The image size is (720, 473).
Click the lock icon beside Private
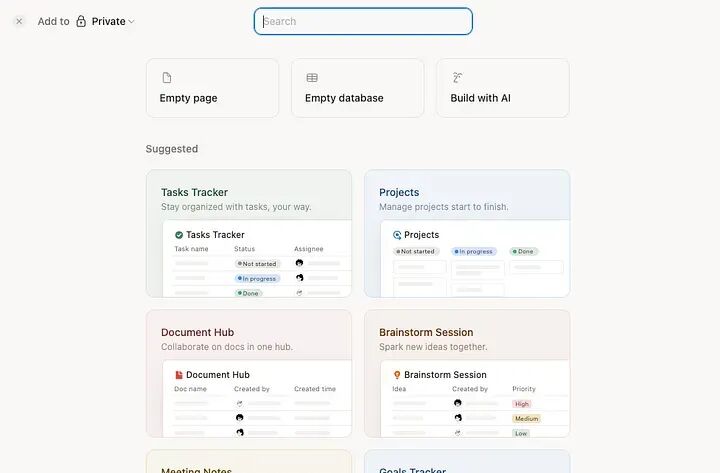point(81,21)
